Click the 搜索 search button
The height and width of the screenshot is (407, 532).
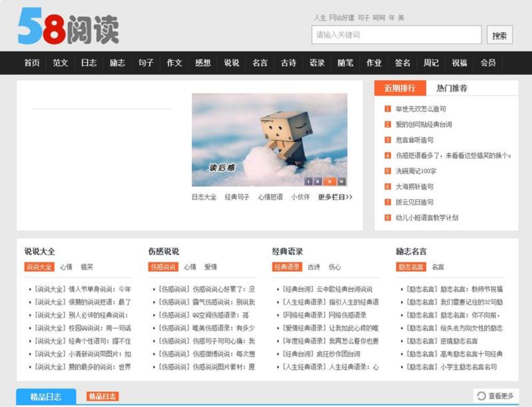click(499, 34)
